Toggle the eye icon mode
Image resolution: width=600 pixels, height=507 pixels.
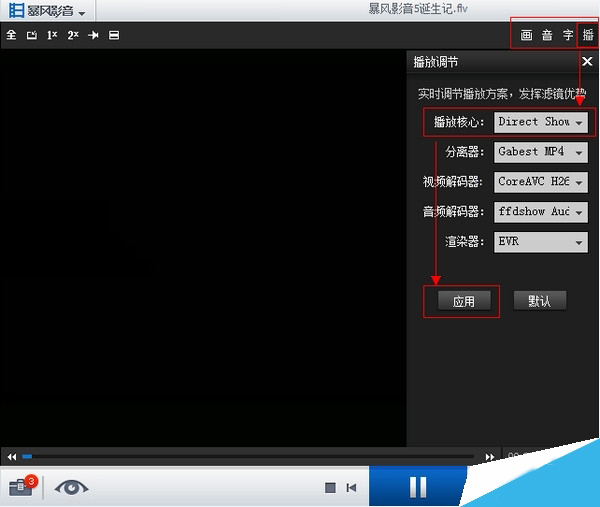point(71,488)
